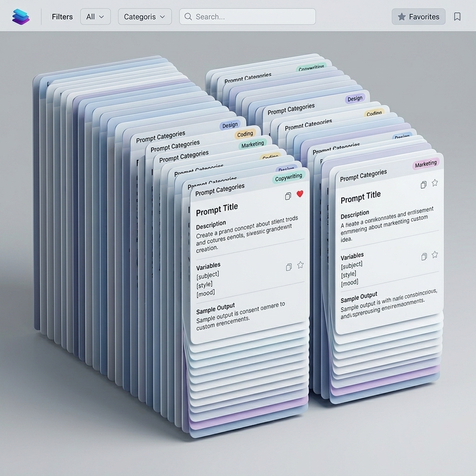The height and width of the screenshot is (476, 476).
Task: Click Sample Output heading on Marketing card
Action: [x=359, y=297]
